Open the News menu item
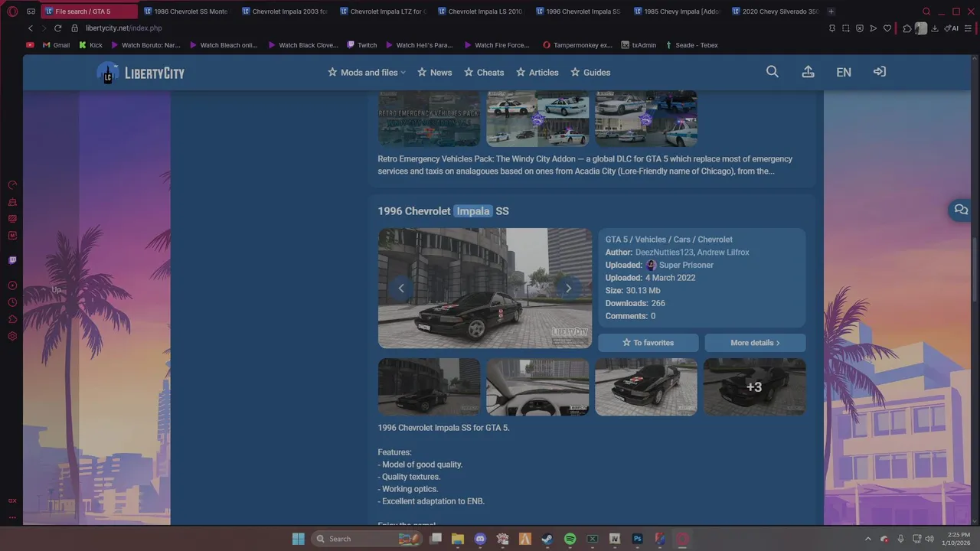This screenshot has width=980, height=551. click(435, 73)
